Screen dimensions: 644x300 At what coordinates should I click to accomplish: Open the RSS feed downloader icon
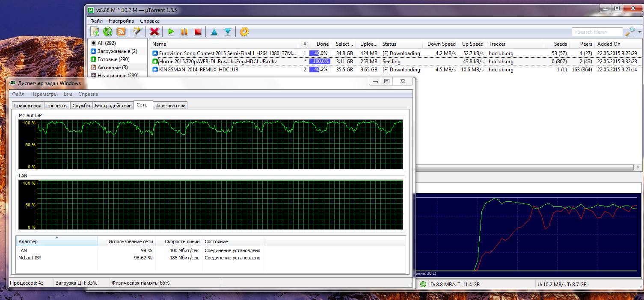pos(121,32)
